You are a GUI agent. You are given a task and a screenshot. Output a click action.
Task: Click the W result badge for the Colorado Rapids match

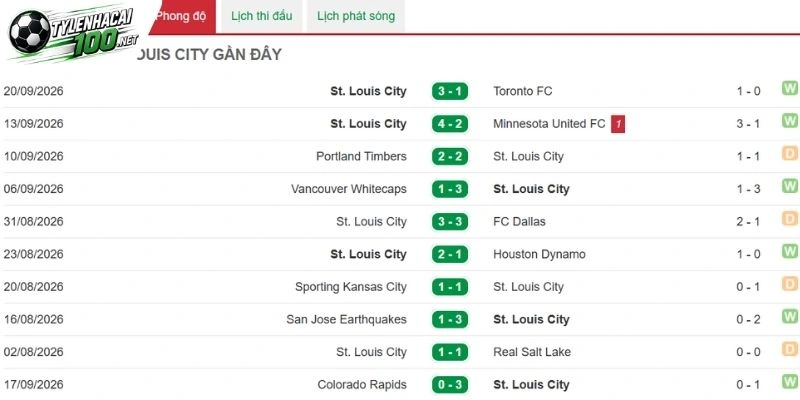click(x=790, y=382)
